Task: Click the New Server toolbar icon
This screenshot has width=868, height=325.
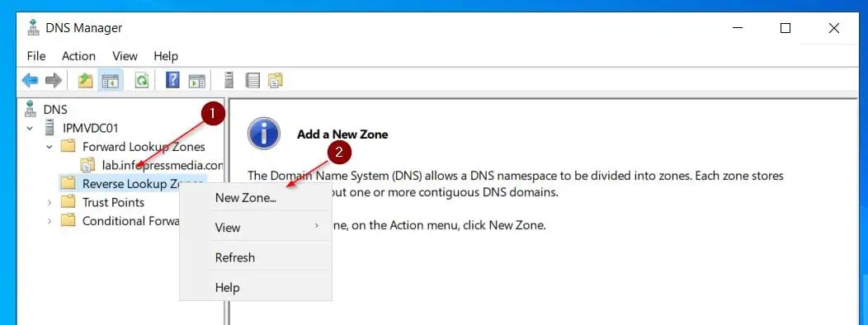Action: (x=229, y=81)
